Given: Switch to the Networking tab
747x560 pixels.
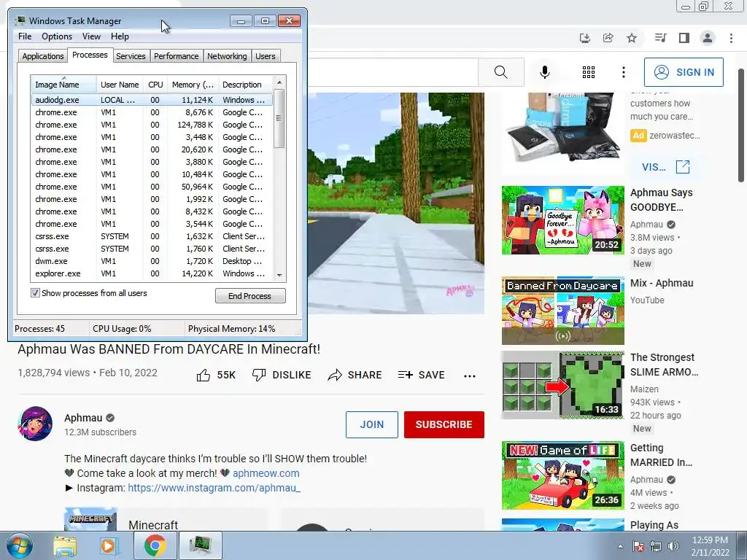Looking at the screenshot, I should [x=227, y=56].
